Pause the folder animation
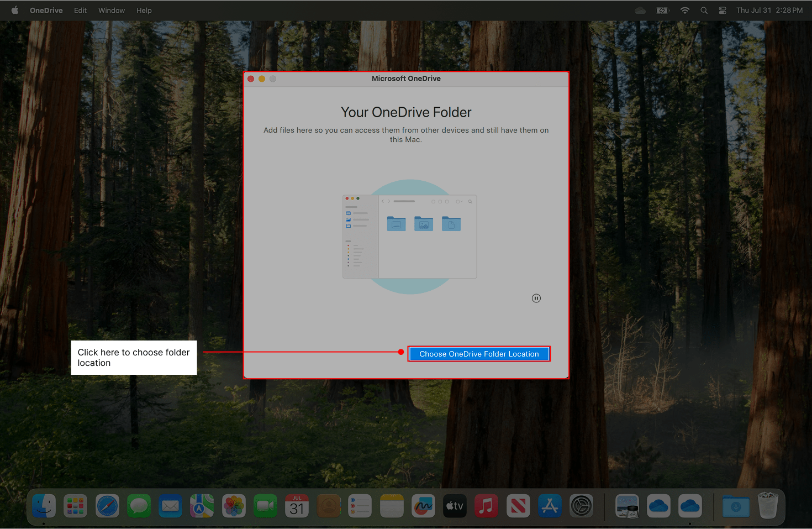The height and width of the screenshot is (529, 812). click(536, 298)
